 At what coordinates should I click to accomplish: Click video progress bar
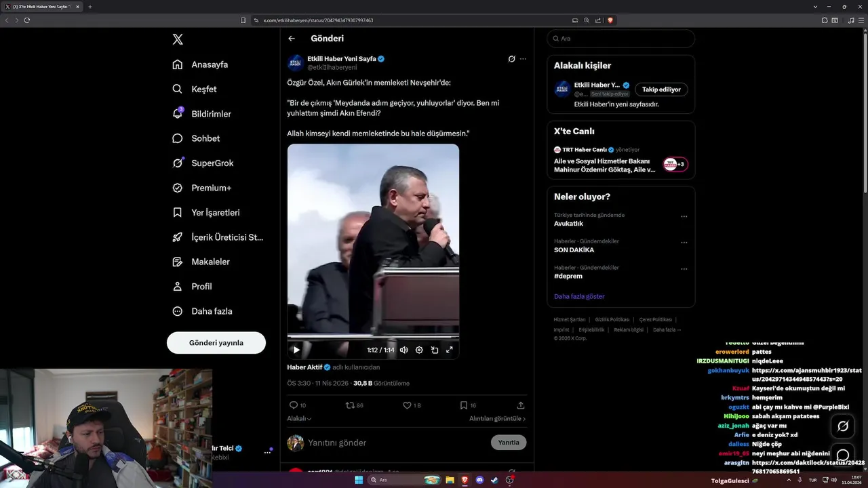[x=373, y=336]
